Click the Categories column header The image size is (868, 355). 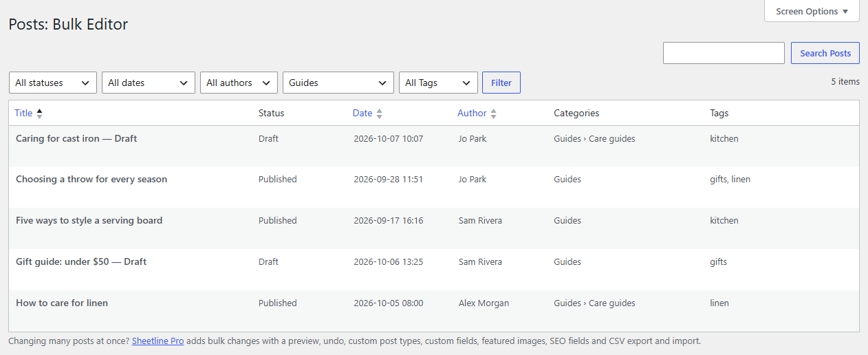pyautogui.click(x=576, y=113)
